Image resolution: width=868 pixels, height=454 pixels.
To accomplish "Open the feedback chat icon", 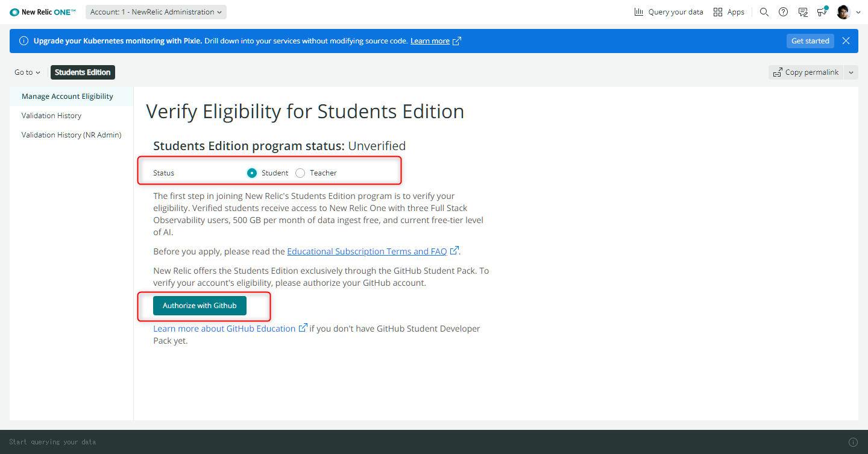I will 803,12.
